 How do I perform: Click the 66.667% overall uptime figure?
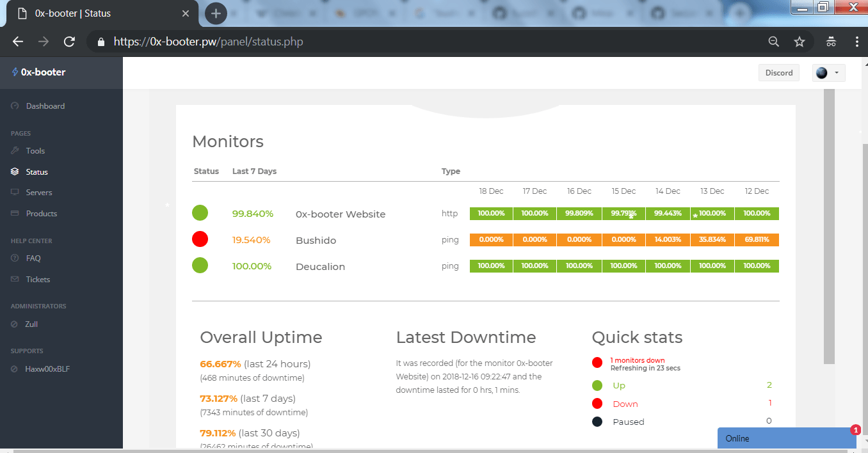click(x=221, y=364)
